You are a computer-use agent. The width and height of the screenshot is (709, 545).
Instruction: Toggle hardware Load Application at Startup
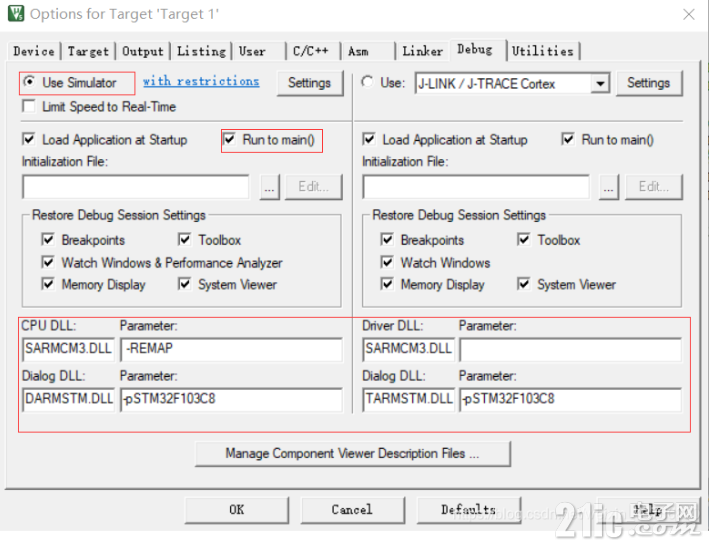coord(369,139)
